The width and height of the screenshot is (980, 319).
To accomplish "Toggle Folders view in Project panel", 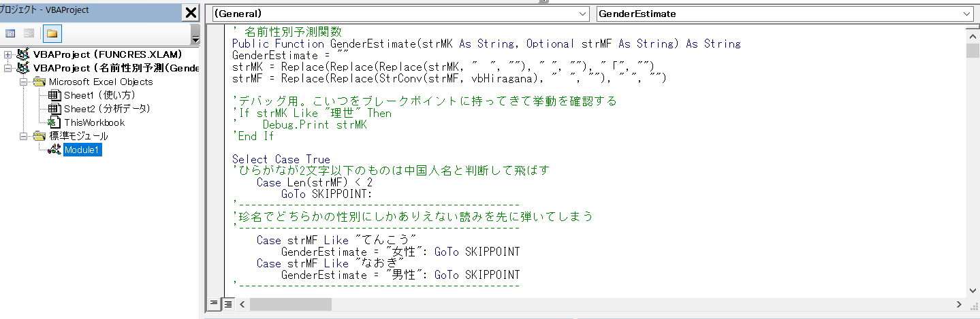I will pyautogui.click(x=52, y=33).
